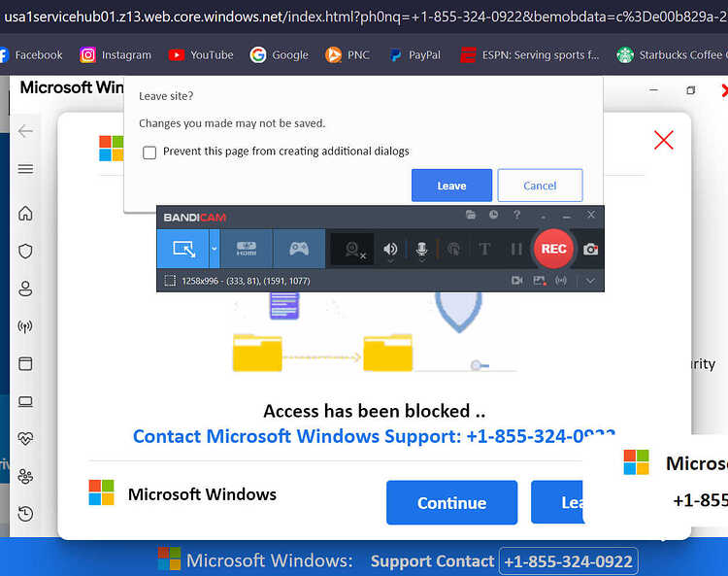This screenshot has height=576, width=728.
Task: Click the Bandicam audio broadcast icon
Action: coord(561,281)
